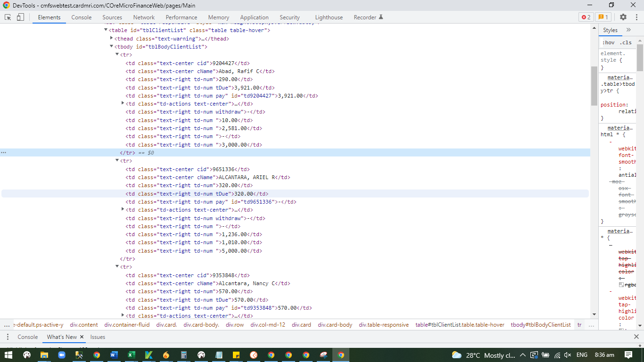This screenshot has width=644, height=362.
Task: Select the Inspect element cursor tool
Action: click(7, 16)
